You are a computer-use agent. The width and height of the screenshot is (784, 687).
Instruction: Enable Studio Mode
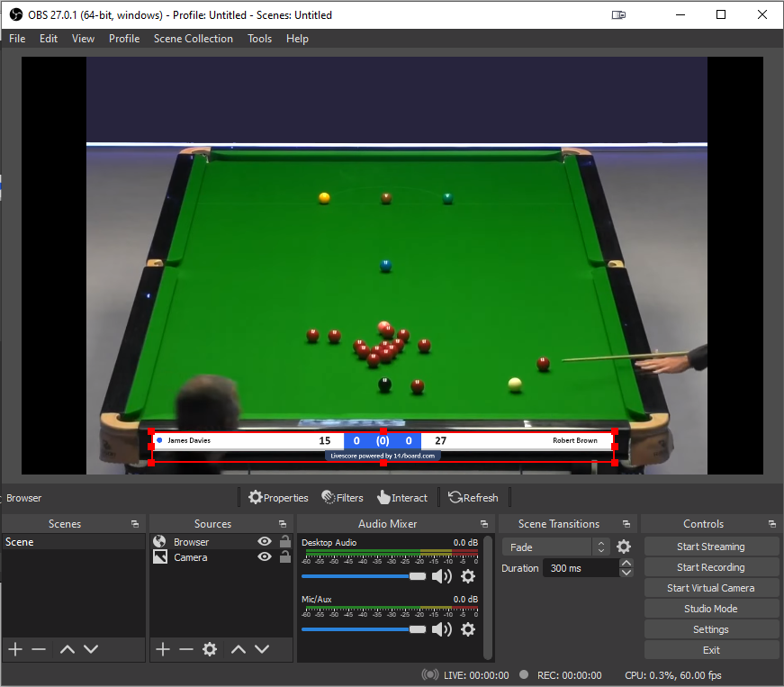point(711,608)
